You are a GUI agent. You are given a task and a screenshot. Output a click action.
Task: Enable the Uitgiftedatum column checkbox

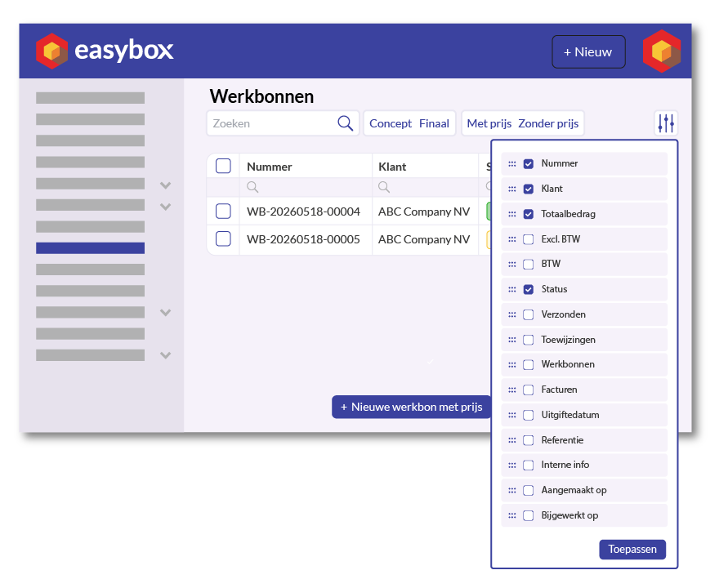coord(529,415)
